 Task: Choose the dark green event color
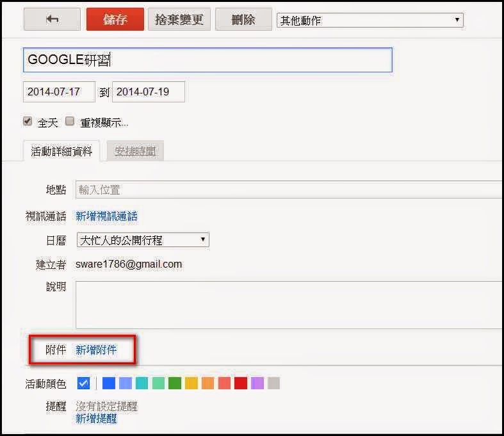[x=175, y=384]
